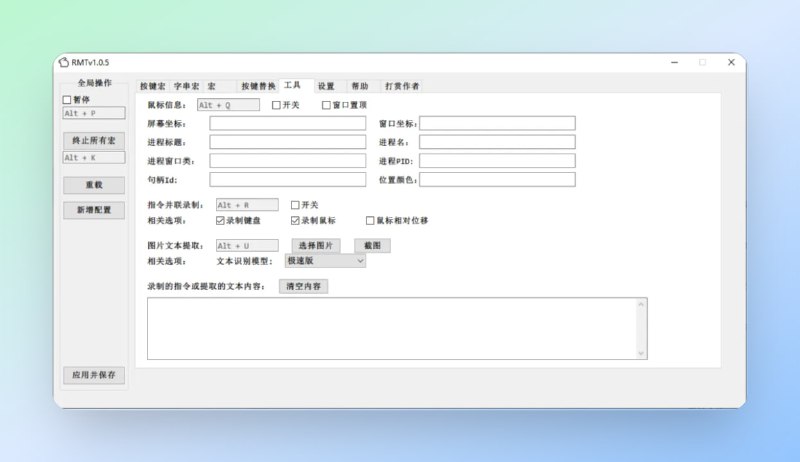
Task: Click the text area scrollbar up arrow
Action: pos(641,304)
